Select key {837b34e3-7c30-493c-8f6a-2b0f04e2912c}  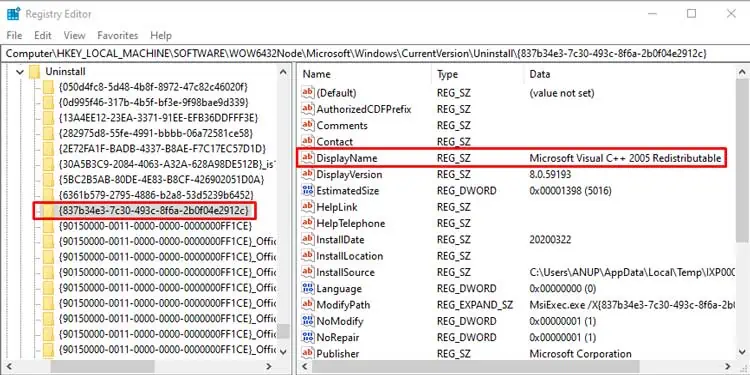[x=153, y=210]
